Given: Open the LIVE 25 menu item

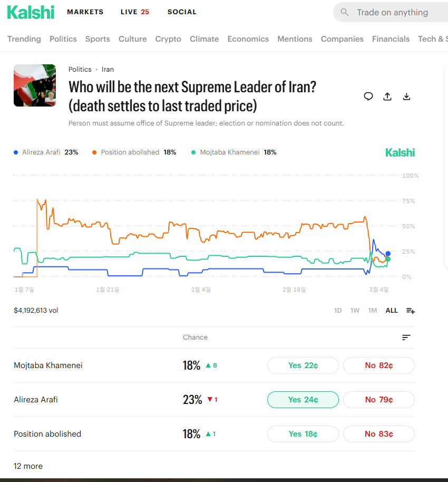Looking at the screenshot, I should point(134,12).
